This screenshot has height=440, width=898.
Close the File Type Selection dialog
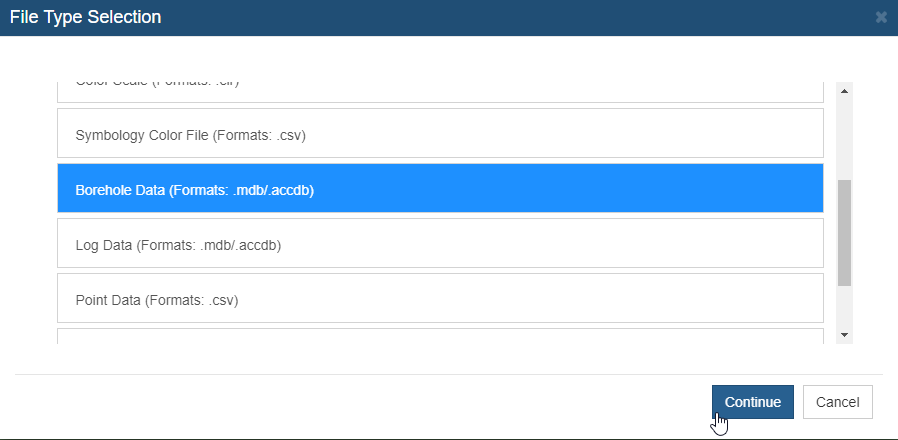point(881,17)
